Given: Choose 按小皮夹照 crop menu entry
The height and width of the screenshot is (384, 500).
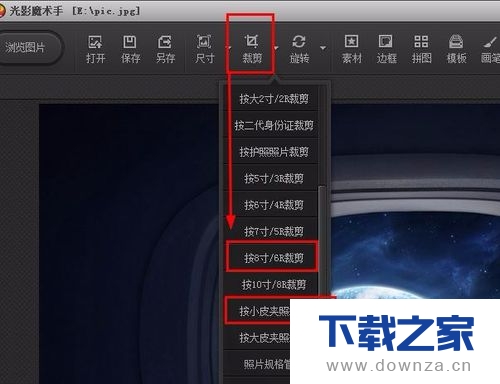Looking at the screenshot, I should 258,311.
